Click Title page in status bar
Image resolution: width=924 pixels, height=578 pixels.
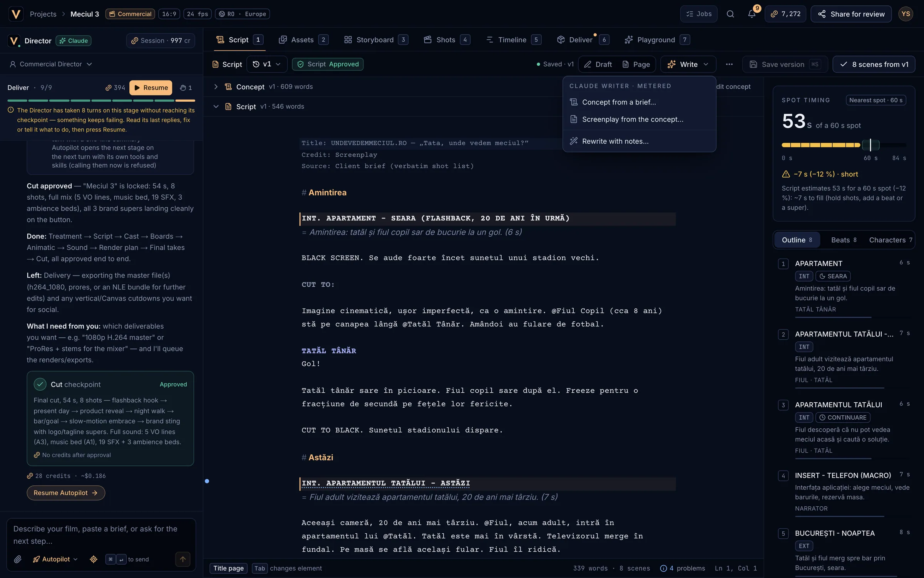[x=228, y=568]
